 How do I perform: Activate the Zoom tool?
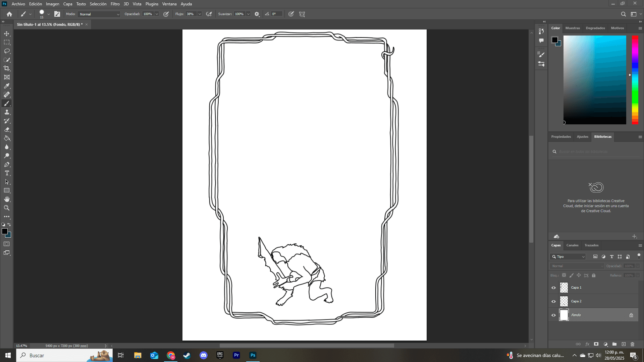click(x=7, y=208)
